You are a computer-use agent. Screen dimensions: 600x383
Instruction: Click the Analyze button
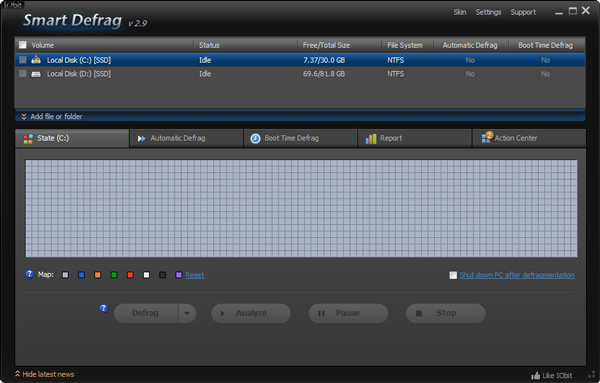point(251,313)
